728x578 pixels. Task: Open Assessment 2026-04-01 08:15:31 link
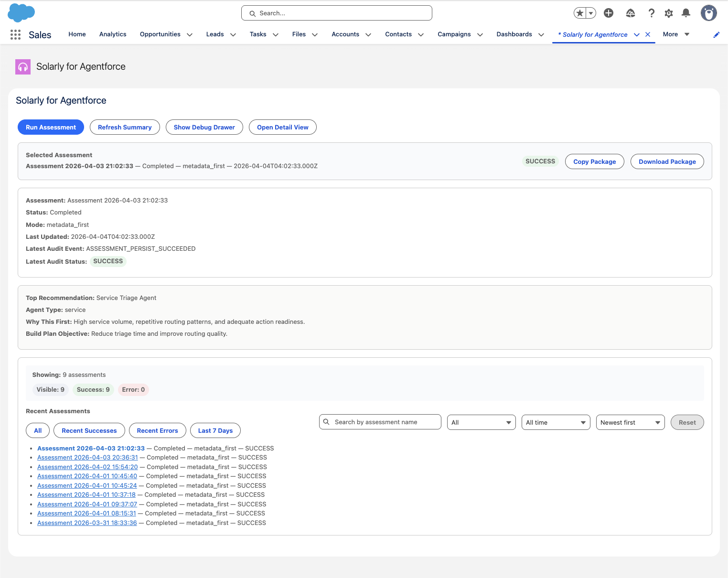click(86, 514)
